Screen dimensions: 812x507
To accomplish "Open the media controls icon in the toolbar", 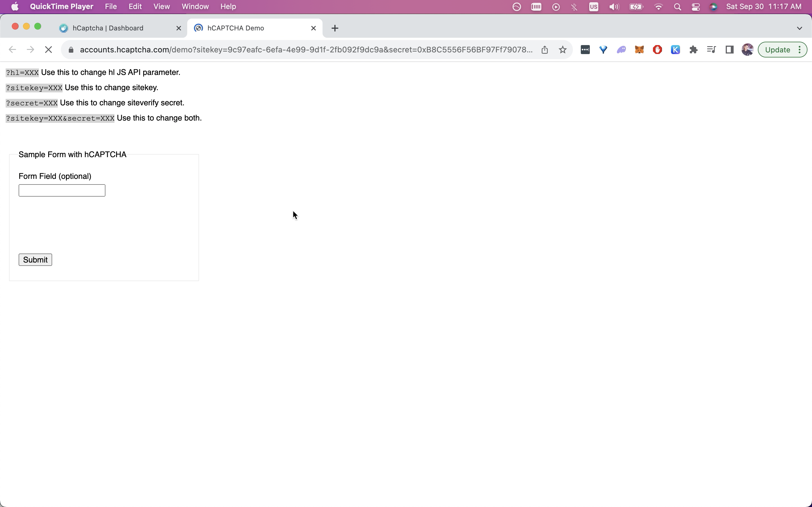I will click(x=711, y=50).
